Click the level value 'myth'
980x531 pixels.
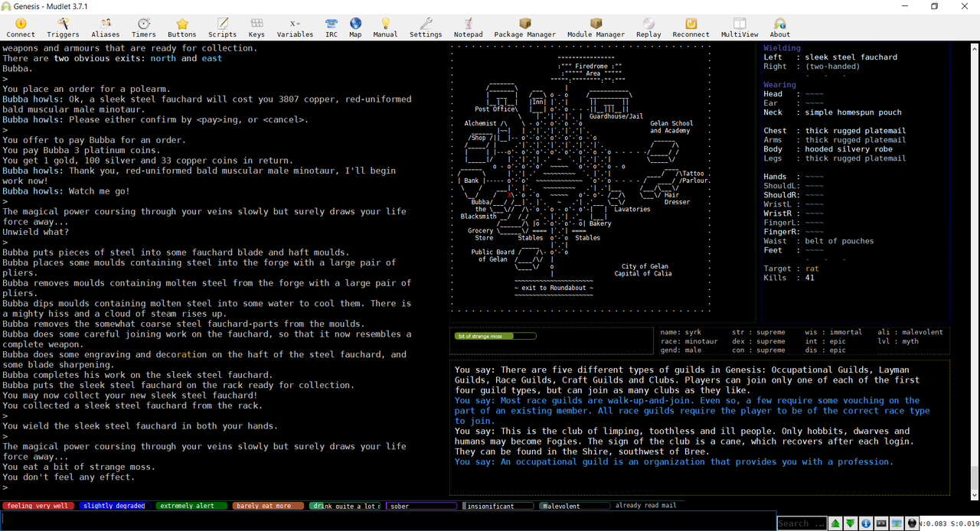[x=910, y=341]
